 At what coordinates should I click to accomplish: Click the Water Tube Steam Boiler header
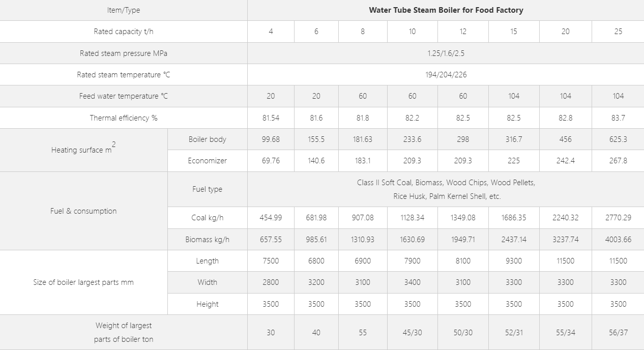pos(446,10)
